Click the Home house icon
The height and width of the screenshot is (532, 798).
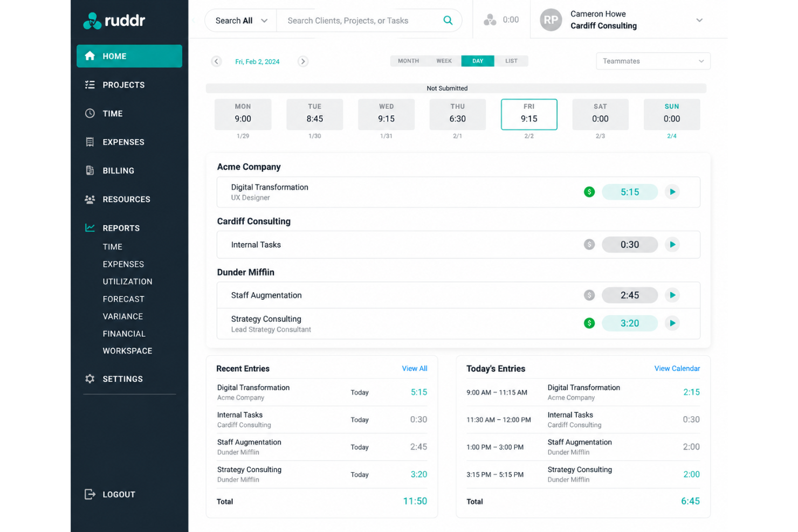[x=90, y=56]
